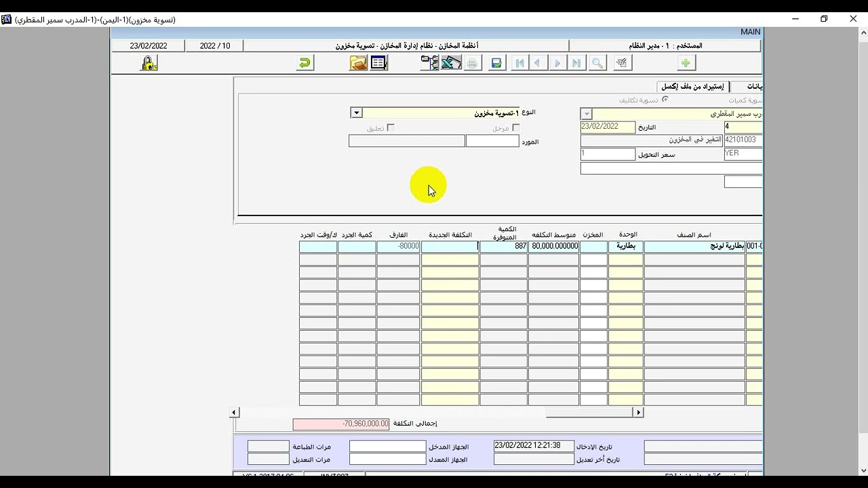868x488 pixels.
Task: Click the white المورد code field
Action: (x=492, y=141)
